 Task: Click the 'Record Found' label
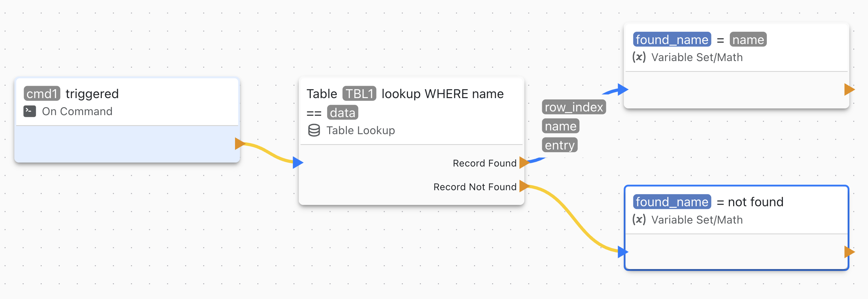click(484, 163)
